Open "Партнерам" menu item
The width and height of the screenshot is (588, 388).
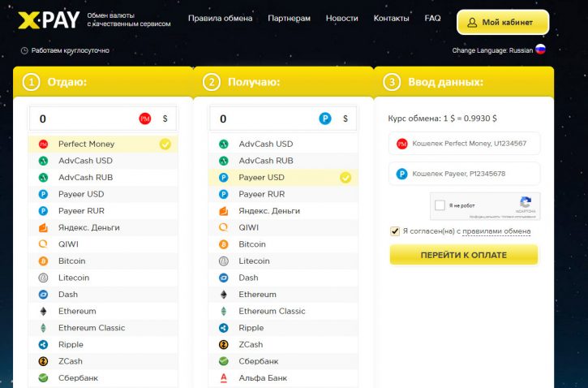(x=289, y=19)
